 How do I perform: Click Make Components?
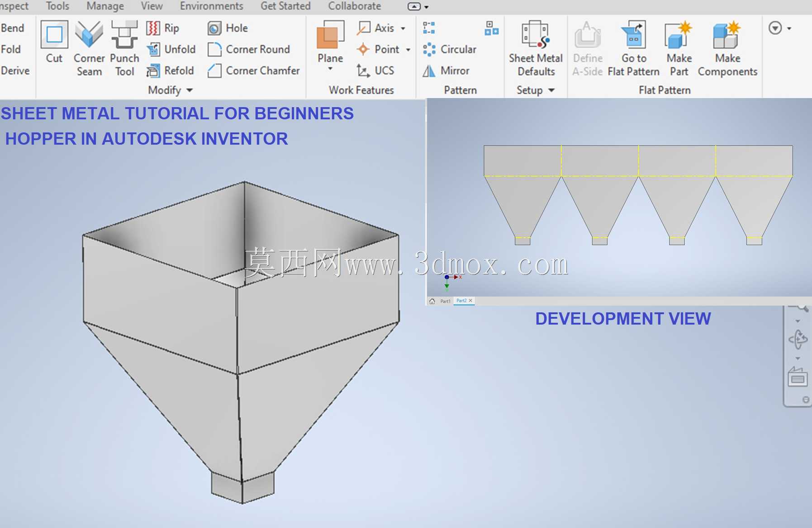tap(727, 48)
